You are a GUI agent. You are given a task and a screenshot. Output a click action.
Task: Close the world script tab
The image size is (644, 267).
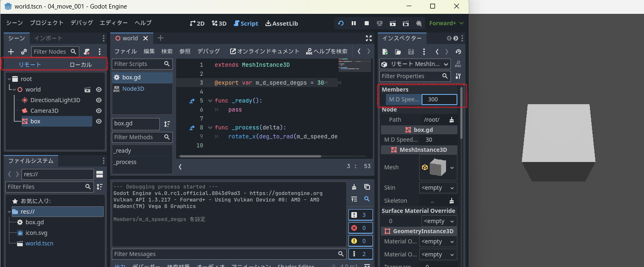[x=146, y=38]
